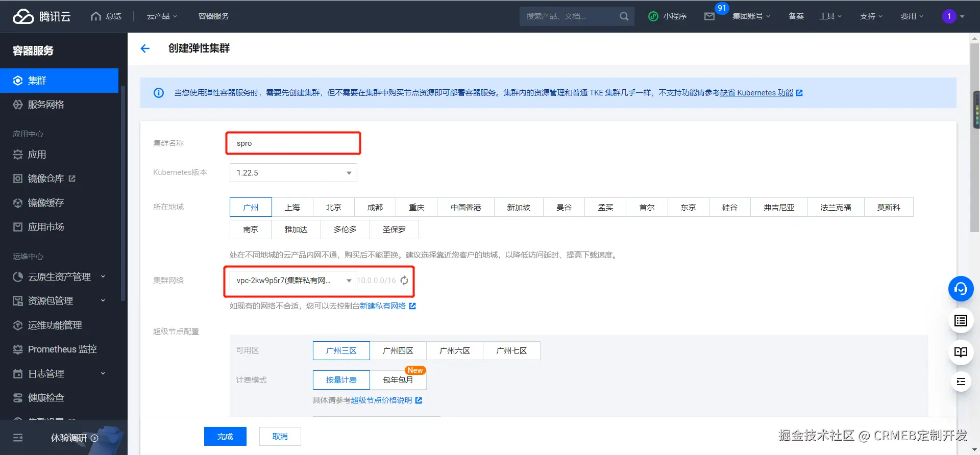Screen dimensions: 980x455
Task: Select 集群 in sidebar
Action: pyautogui.click(x=59, y=81)
